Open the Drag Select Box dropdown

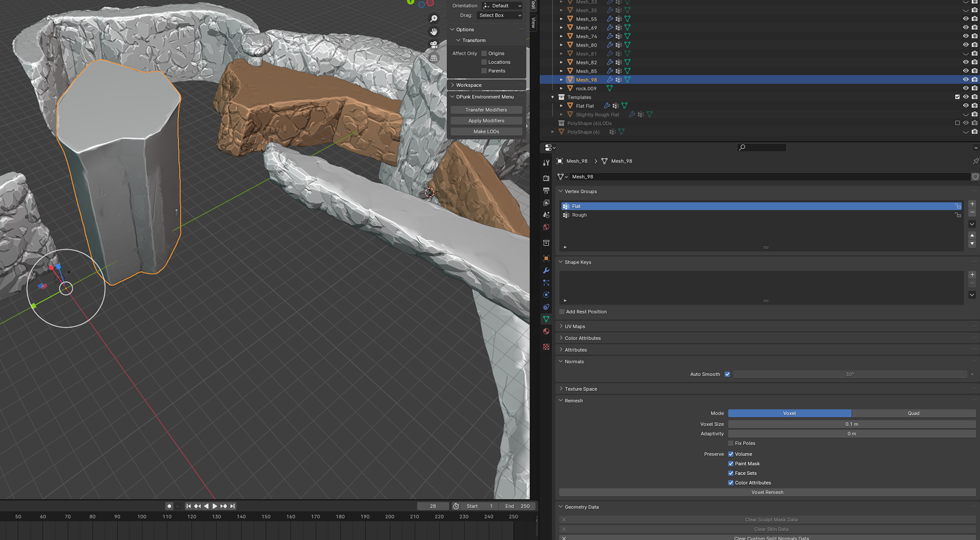500,15
